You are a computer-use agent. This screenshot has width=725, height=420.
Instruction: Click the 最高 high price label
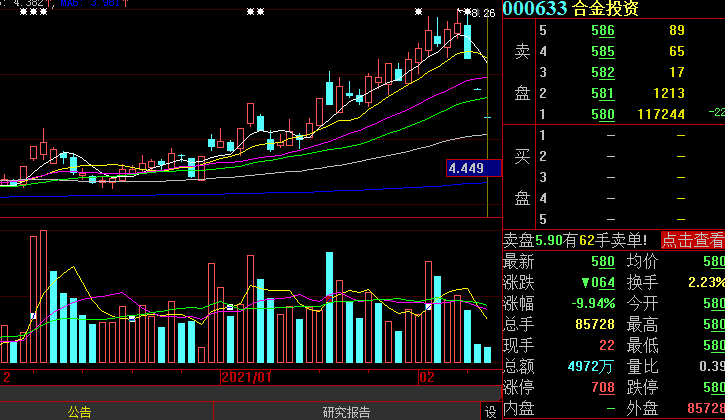click(642, 325)
